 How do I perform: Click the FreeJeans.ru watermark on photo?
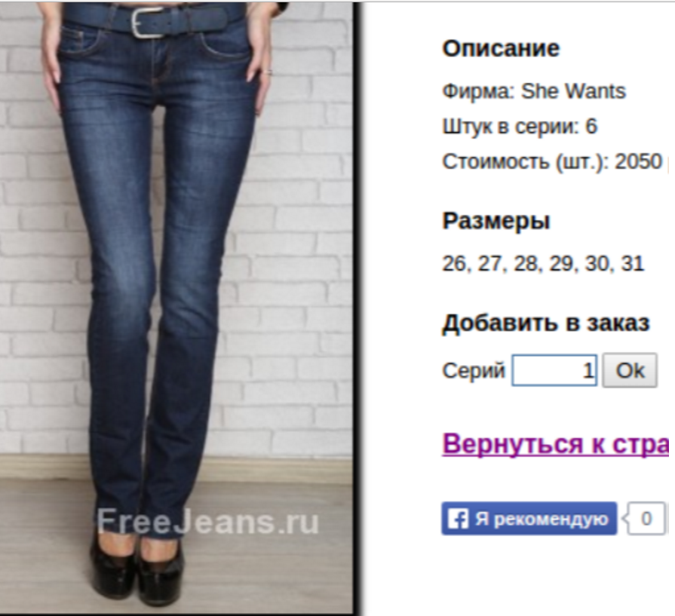tap(208, 522)
